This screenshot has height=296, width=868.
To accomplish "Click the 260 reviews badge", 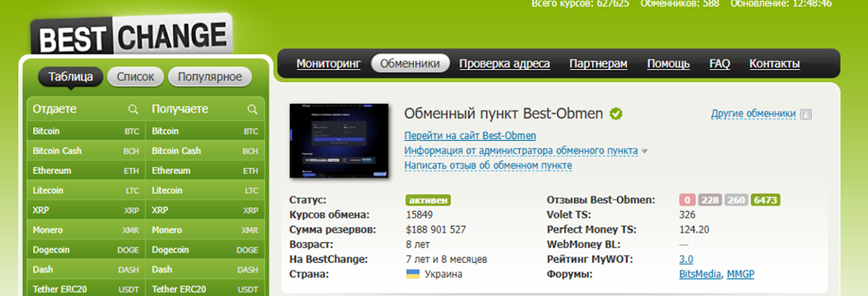I will (736, 200).
